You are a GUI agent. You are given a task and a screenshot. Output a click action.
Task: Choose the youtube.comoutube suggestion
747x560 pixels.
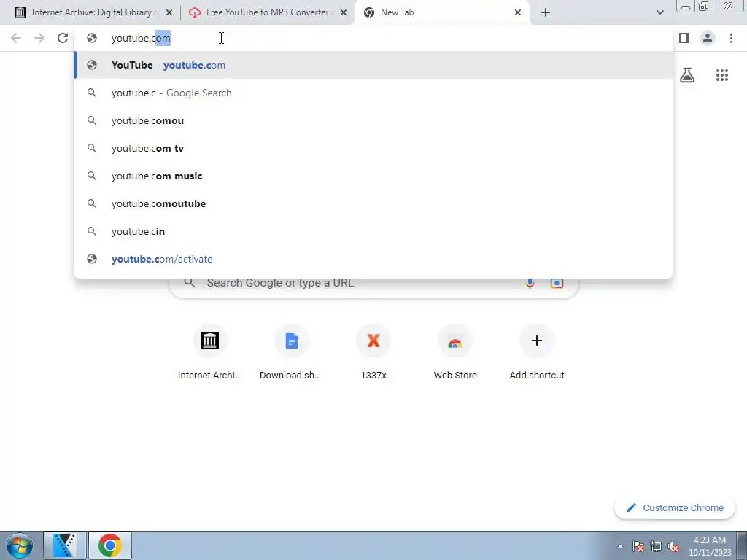pos(373,203)
